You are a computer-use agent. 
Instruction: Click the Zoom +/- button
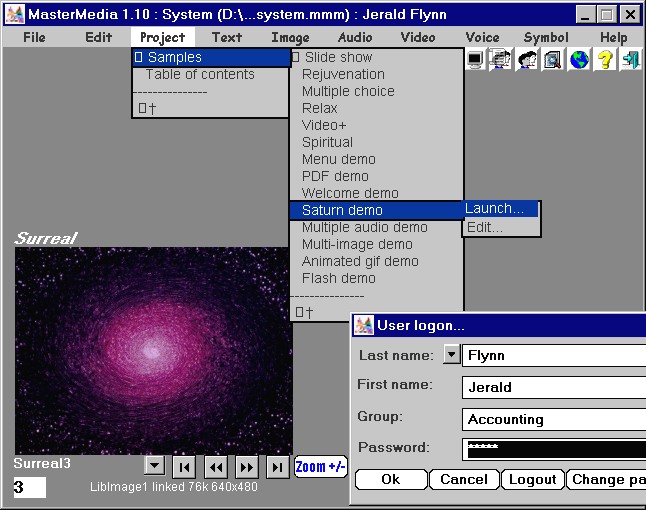321,467
